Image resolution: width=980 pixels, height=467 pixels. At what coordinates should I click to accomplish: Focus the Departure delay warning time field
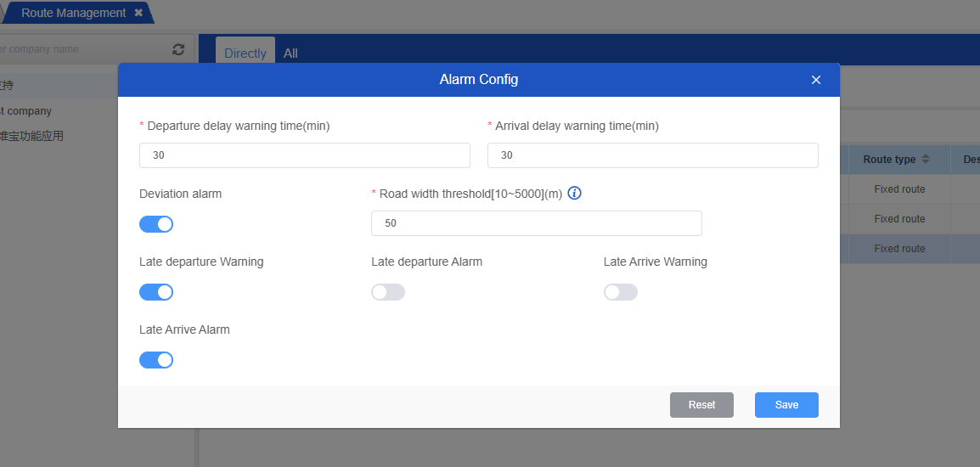(x=304, y=155)
